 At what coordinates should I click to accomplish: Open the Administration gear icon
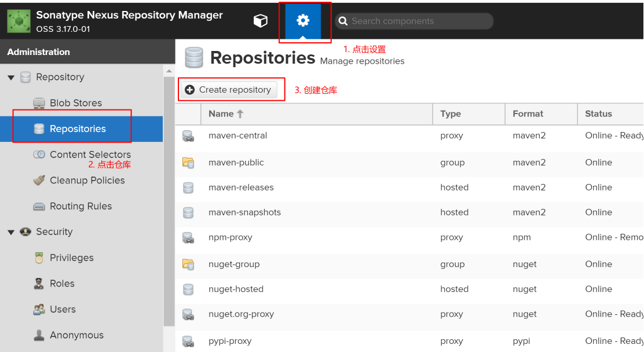[303, 20]
